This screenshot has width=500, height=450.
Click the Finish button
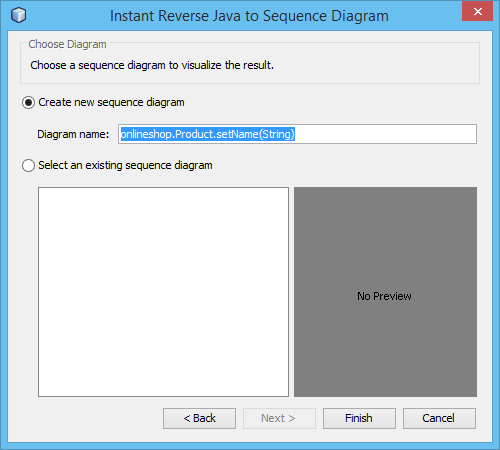[x=359, y=418]
